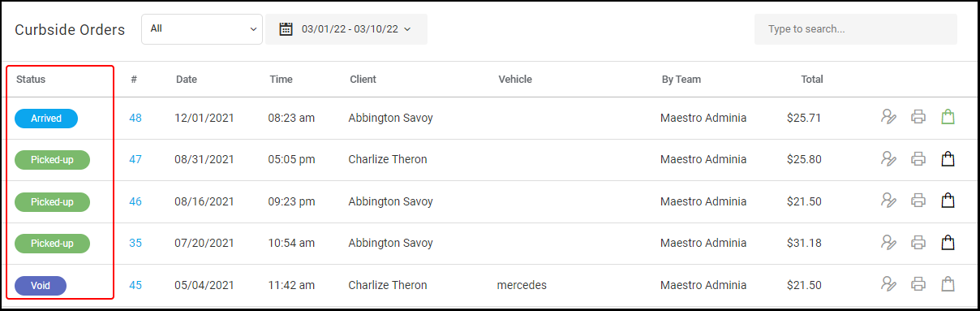Click the edit client icon for order 48
The height and width of the screenshot is (311, 980).
click(x=888, y=117)
